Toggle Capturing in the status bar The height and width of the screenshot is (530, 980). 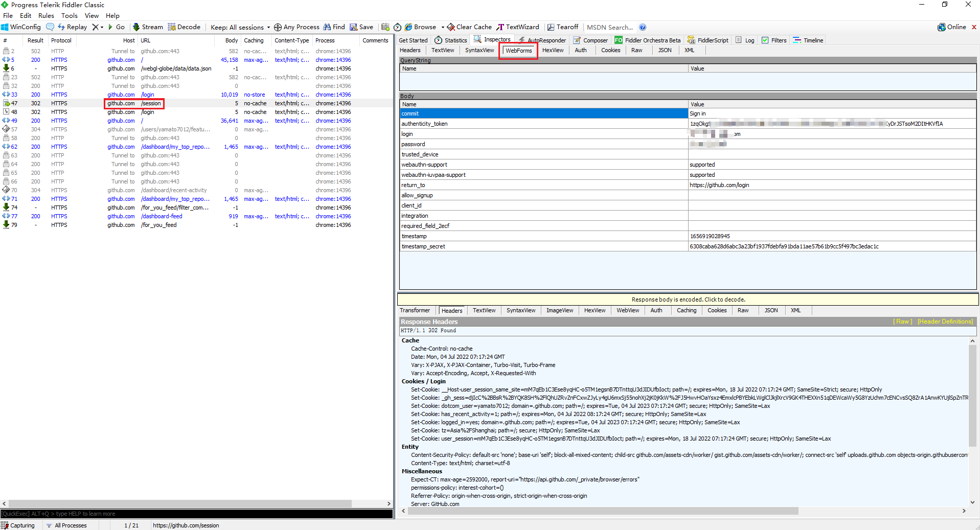[x=18, y=525]
